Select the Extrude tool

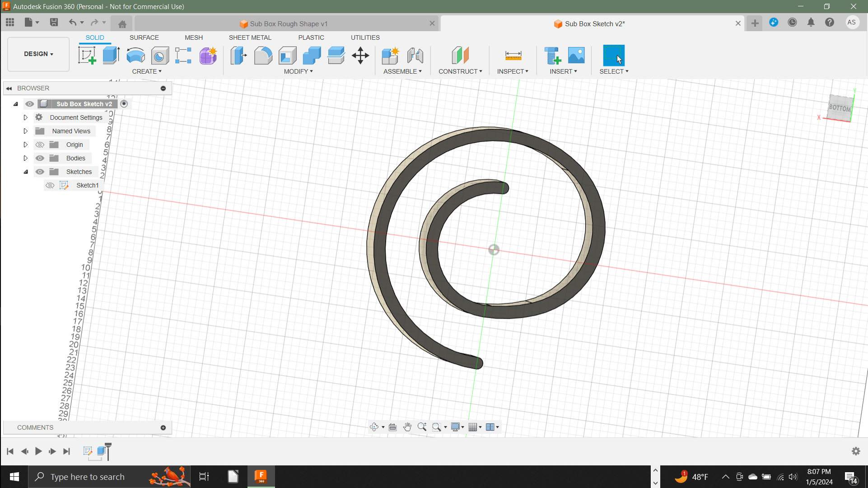pos(111,56)
